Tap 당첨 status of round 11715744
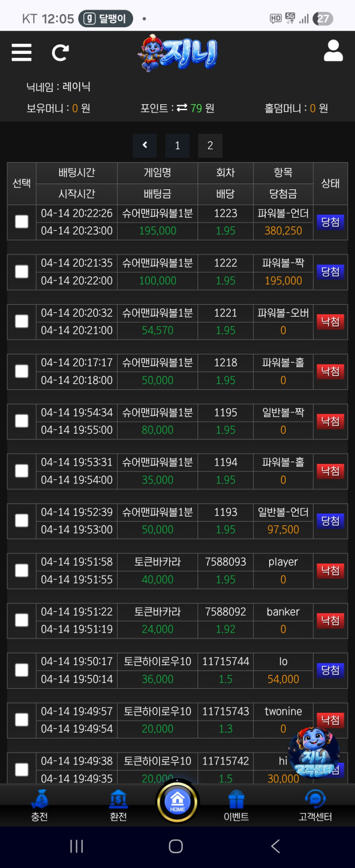Image resolution: width=355 pixels, height=868 pixels. pyautogui.click(x=331, y=670)
